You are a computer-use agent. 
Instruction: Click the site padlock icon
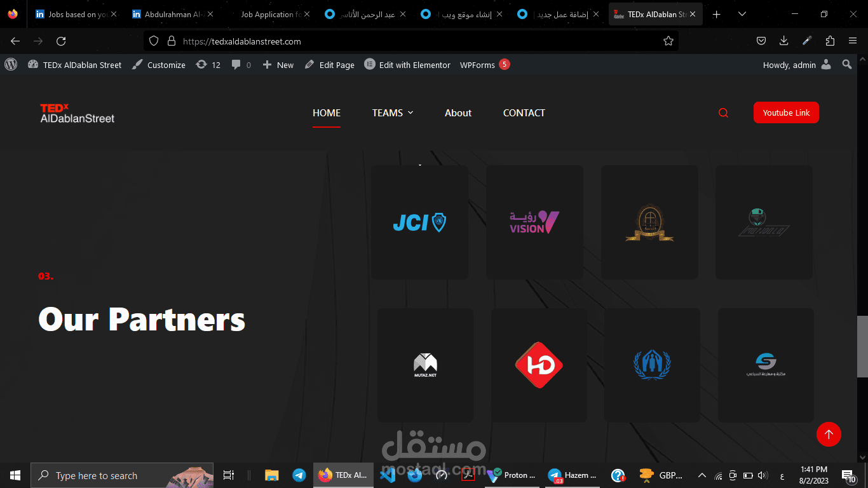coord(171,41)
